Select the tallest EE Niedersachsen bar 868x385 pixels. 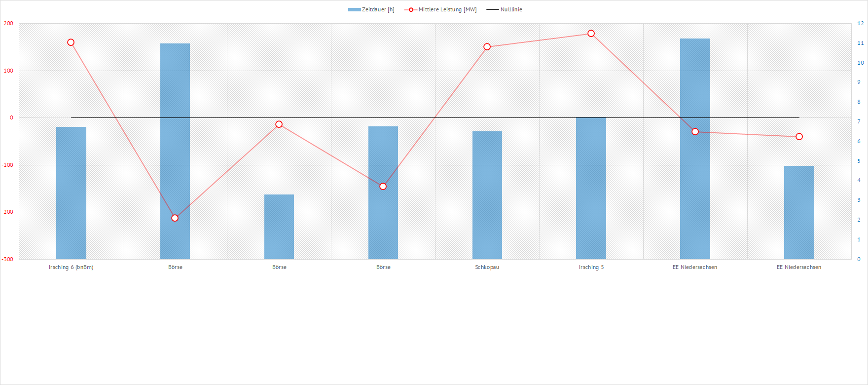coord(695,148)
